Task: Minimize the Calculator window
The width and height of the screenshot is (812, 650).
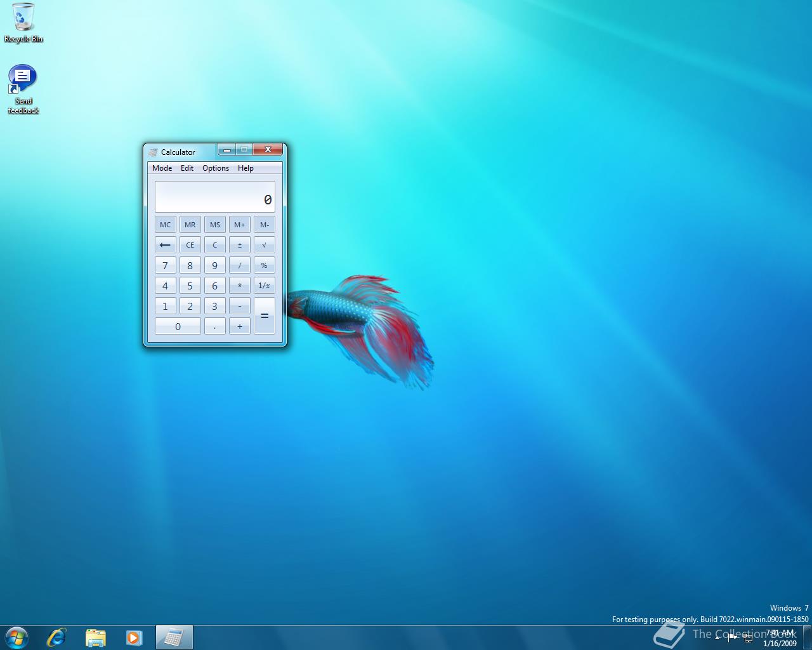Action: pyautogui.click(x=227, y=150)
